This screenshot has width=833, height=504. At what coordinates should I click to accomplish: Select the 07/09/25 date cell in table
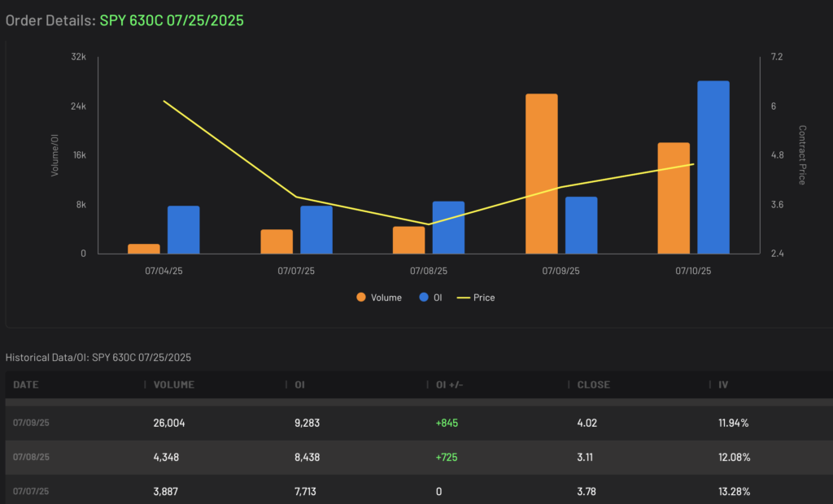click(31, 423)
